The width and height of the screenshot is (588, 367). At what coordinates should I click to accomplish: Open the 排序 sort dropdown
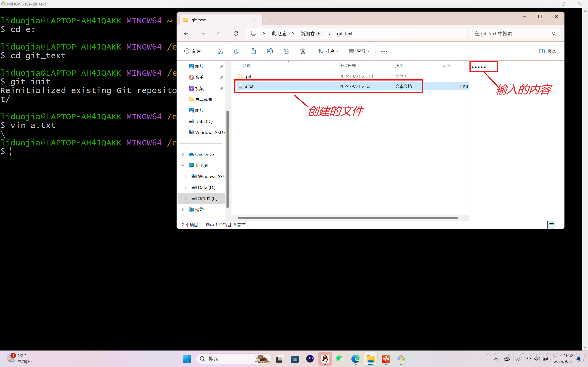click(x=328, y=51)
